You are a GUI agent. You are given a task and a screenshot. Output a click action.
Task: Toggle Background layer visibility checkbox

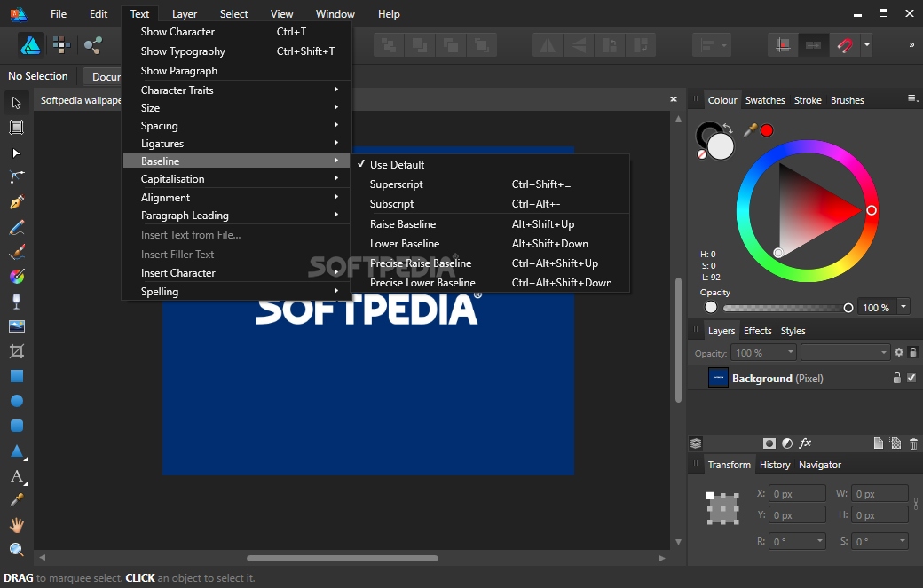tap(911, 378)
